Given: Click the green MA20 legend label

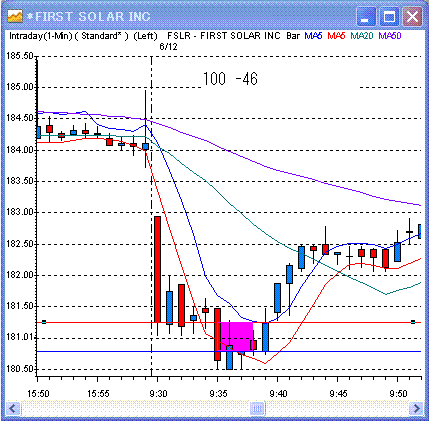Looking at the screenshot, I should [362, 36].
